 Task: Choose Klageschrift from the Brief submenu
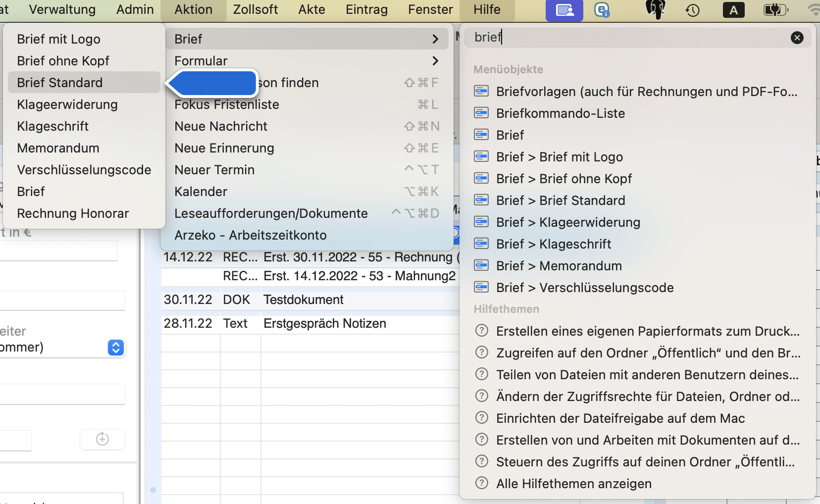click(84, 126)
